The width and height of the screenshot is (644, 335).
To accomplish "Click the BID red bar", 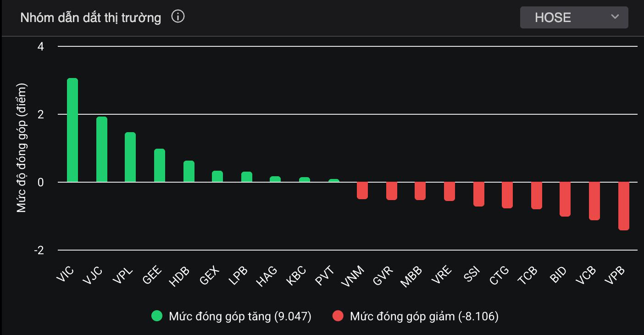I will coord(565,199).
